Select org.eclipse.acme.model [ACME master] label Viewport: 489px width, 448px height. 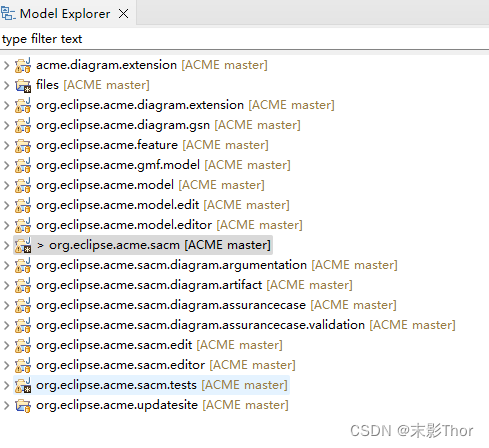pyautogui.click(x=150, y=185)
